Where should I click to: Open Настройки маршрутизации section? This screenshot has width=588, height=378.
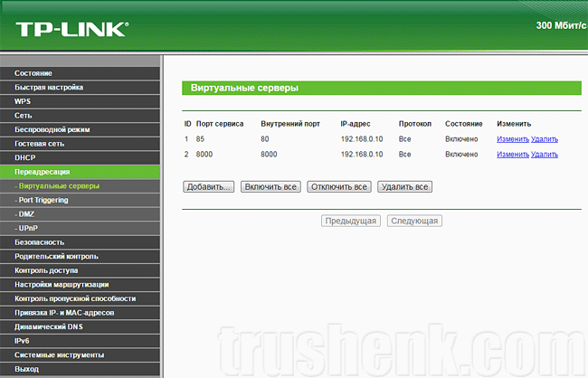pos(80,284)
